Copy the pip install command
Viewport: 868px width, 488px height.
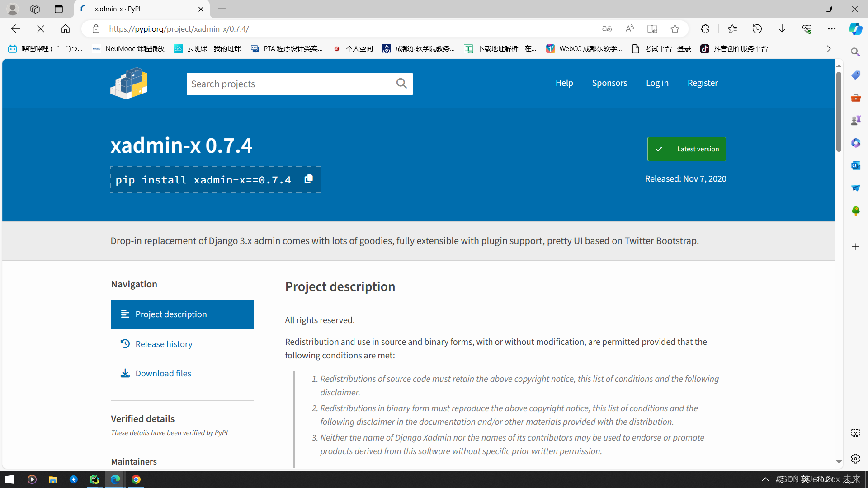(x=308, y=179)
